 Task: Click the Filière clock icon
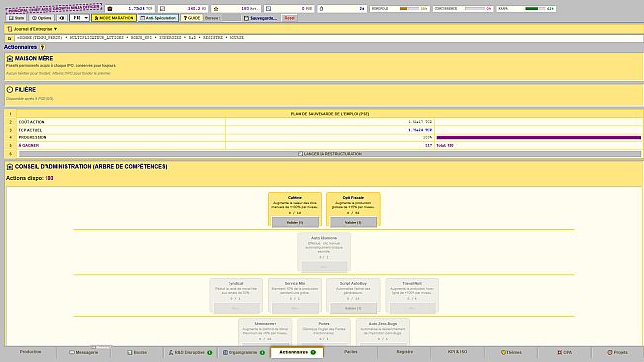(x=10, y=89)
